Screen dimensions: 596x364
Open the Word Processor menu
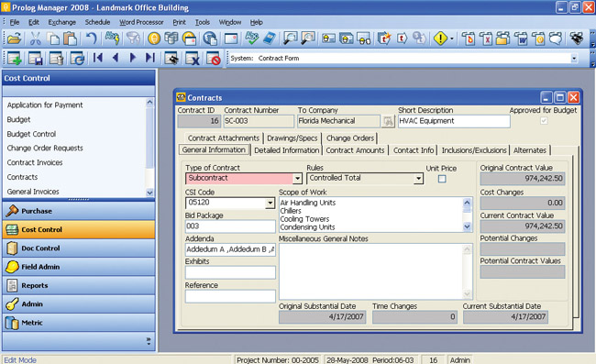(x=141, y=22)
